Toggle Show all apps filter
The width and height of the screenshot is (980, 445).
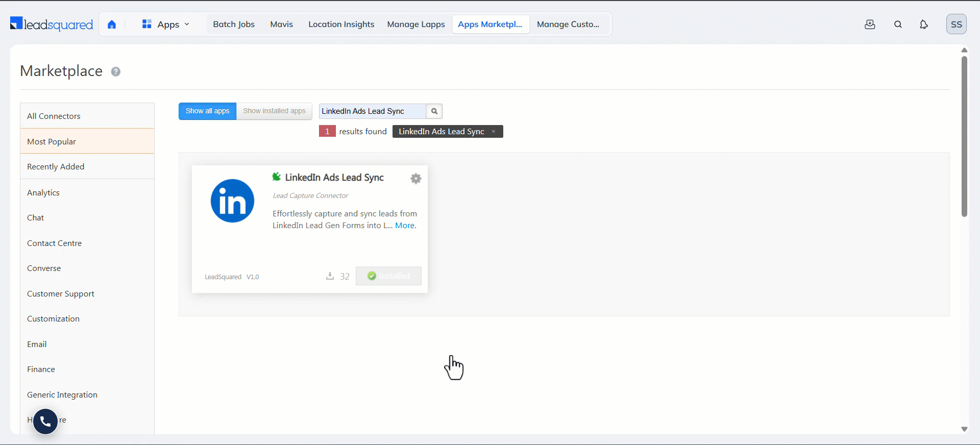[x=207, y=111]
